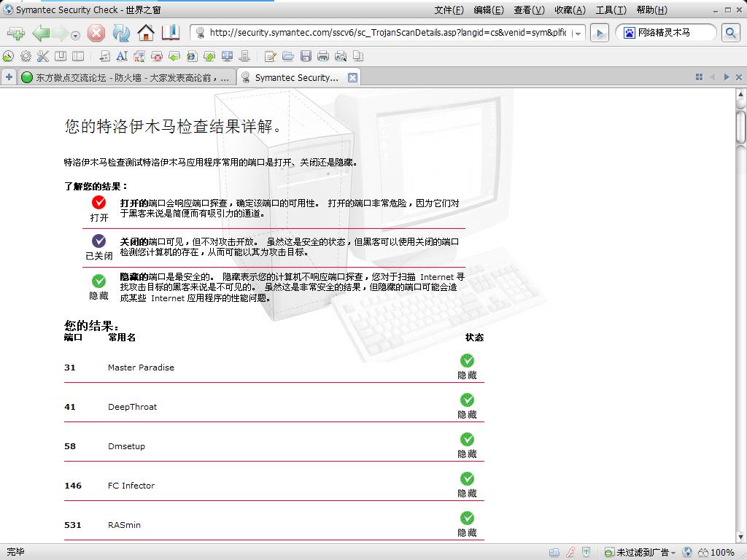Open the 文件(F) menu
This screenshot has width=747, height=560.
point(449,10)
